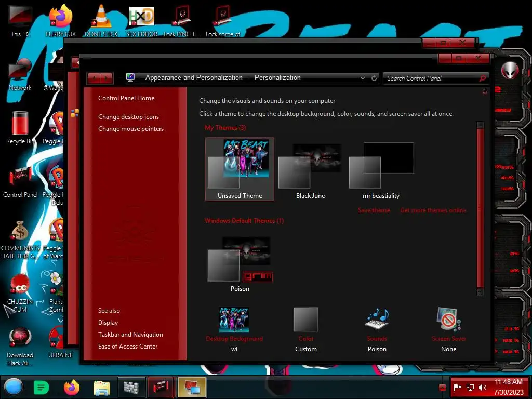Viewport: 532px width, 399px height.
Task: Open the SEX EDITOR HxD desktop shortcut
Action: click(x=142, y=21)
